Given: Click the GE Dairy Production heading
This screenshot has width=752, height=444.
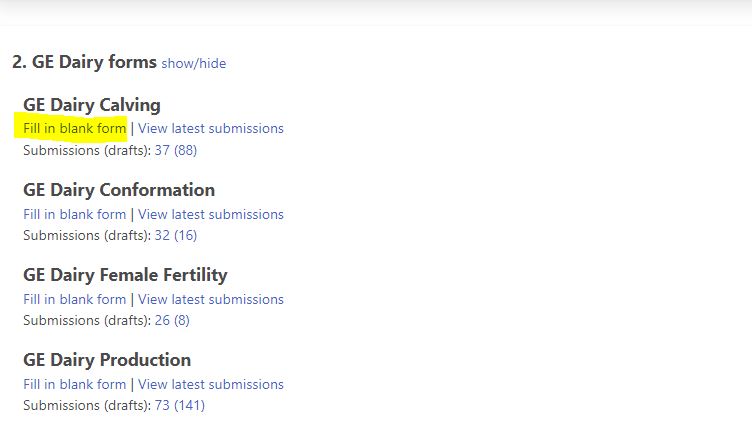Looking at the screenshot, I should tap(107, 360).
